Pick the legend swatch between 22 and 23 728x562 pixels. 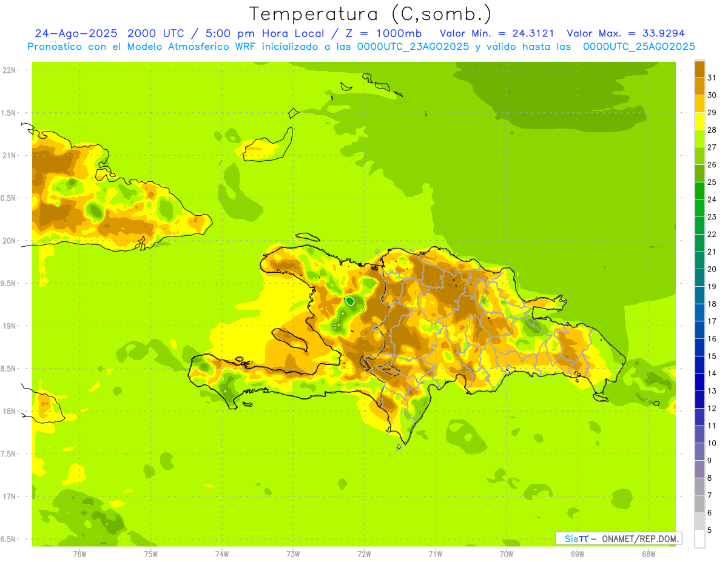coord(699,226)
